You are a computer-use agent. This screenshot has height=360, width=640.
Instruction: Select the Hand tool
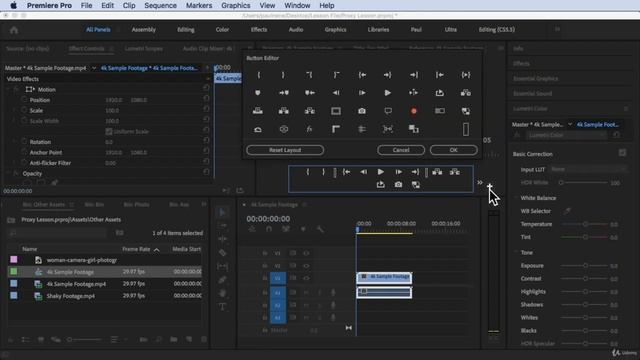pyautogui.click(x=222, y=293)
